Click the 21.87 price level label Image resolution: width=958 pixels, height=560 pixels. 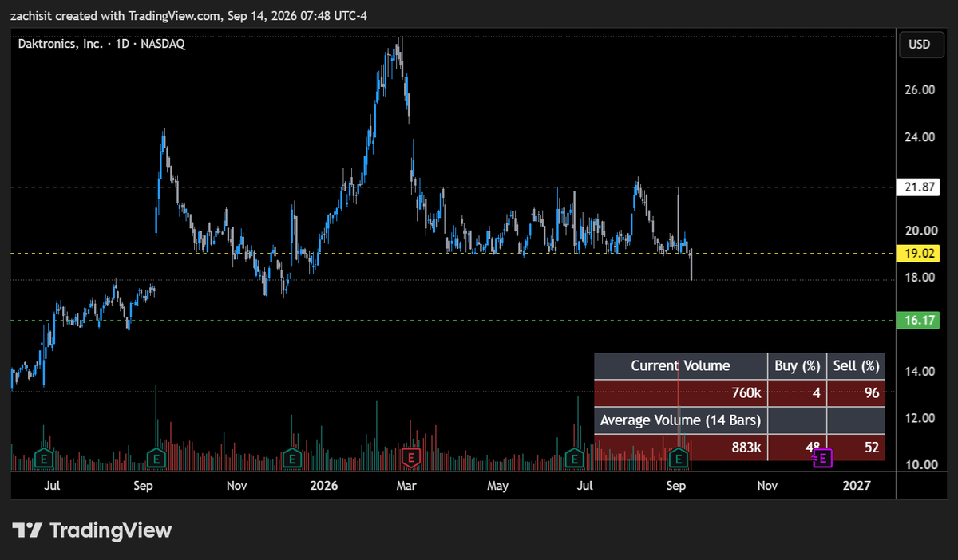[919, 187]
